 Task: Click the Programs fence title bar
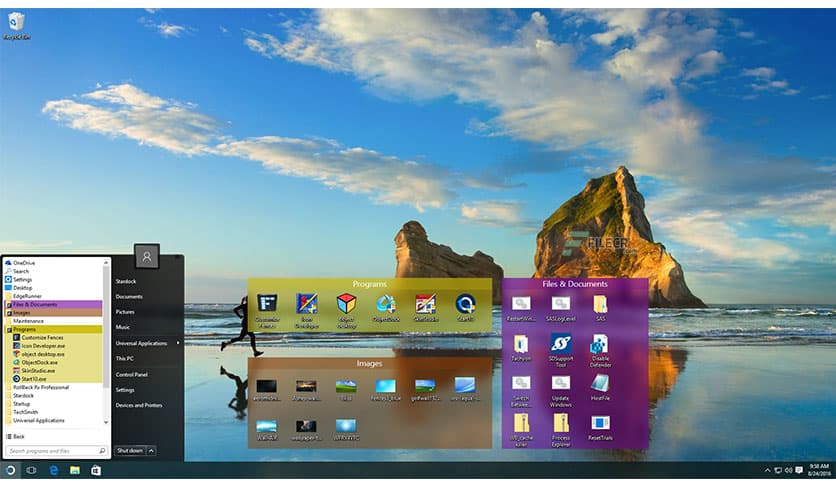click(x=369, y=284)
